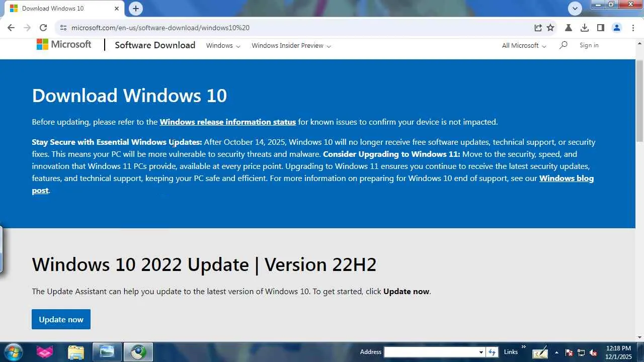This screenshot has height=362, width=644.
Task: Close the Download Windows 10 tab
Action: click(117, 9)
